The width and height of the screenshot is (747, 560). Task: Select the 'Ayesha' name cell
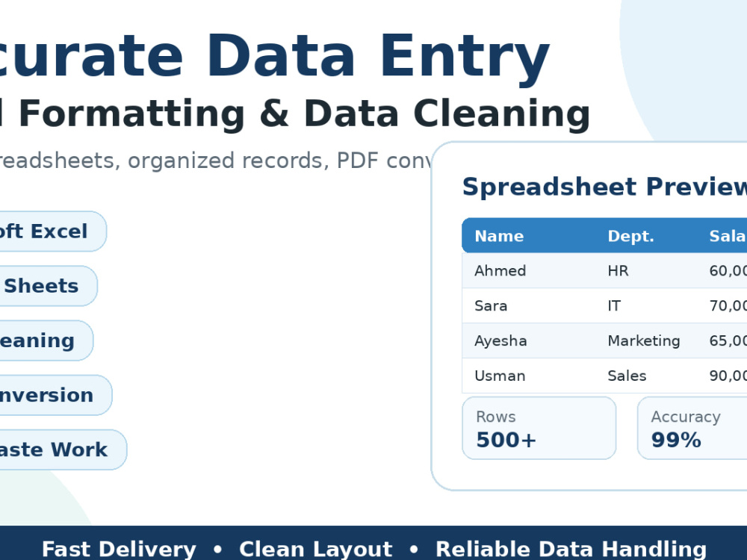[500, 341]
